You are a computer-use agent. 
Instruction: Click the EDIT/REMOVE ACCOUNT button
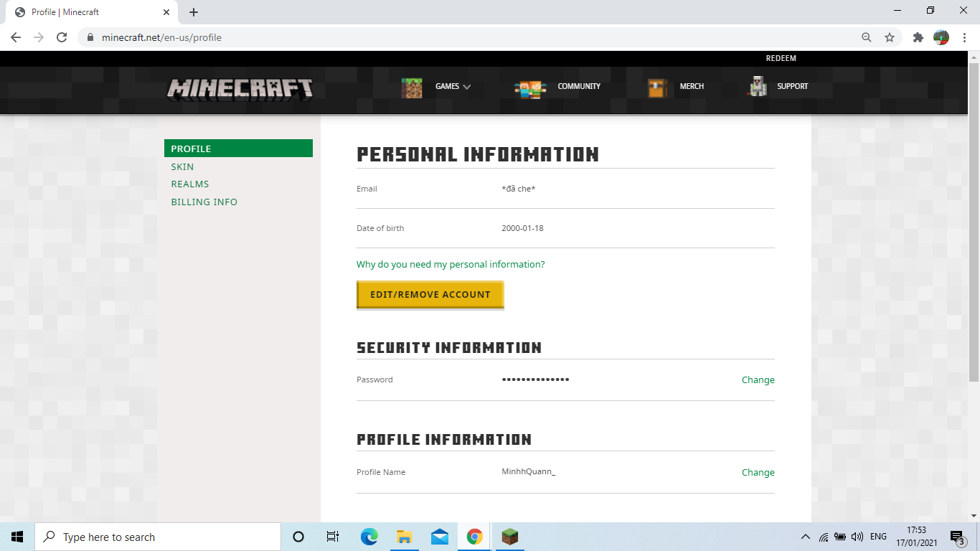tap(430, 294)
